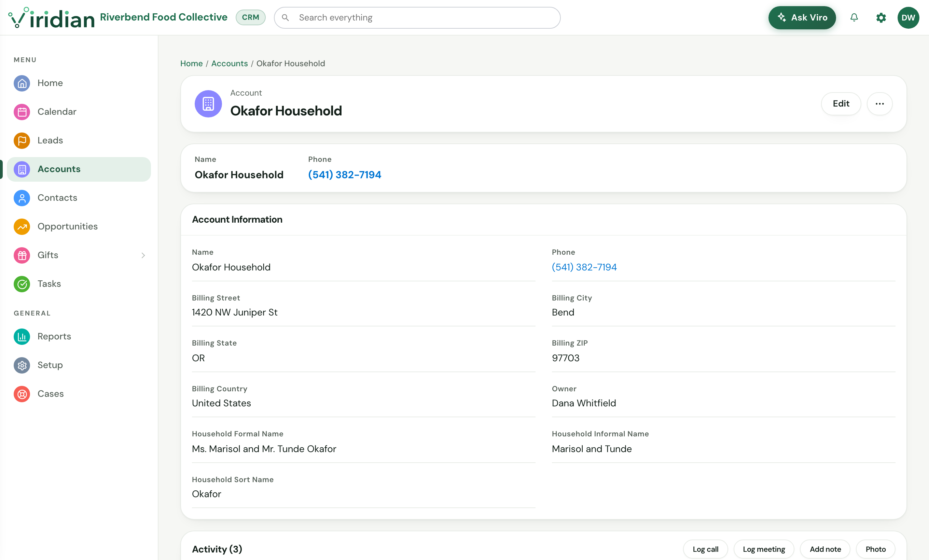The height and width of the screenshot is (560, 929).
Task: Follow the Accounts breadcrumb link
Action: click(x=229, y=63)
